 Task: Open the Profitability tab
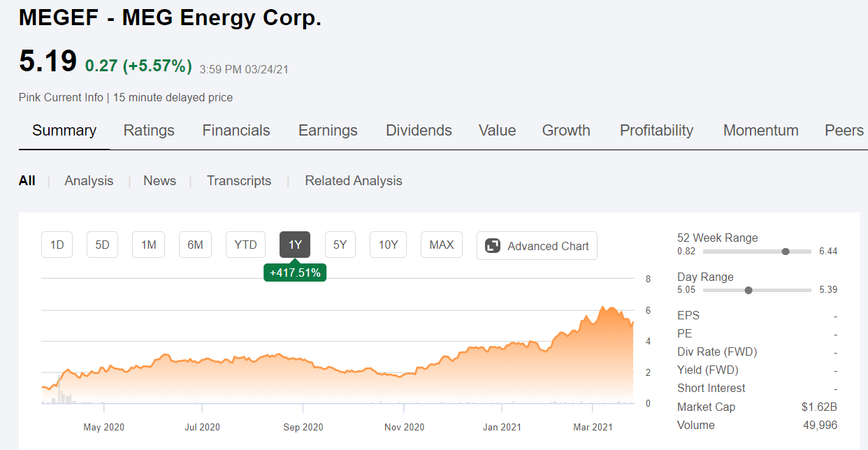pos(657,131)
